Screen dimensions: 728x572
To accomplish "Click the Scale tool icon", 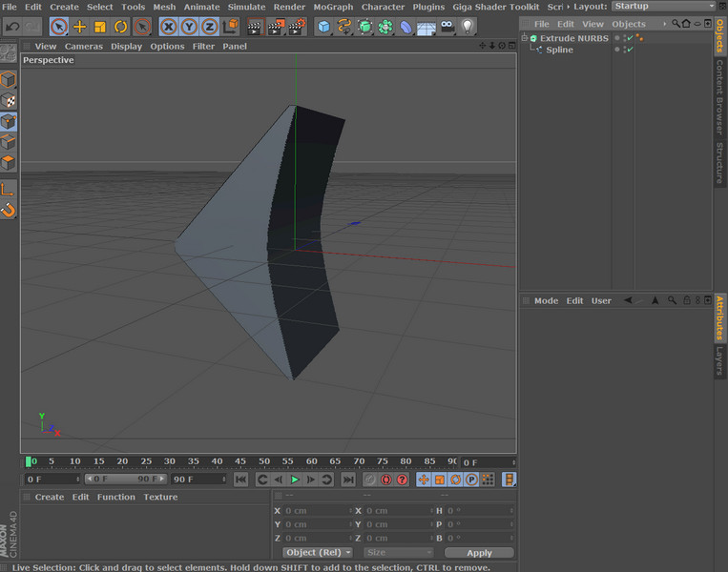I will 100,27.
